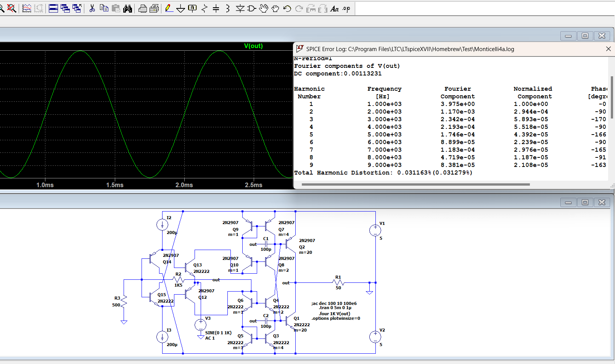Click the 1.5ms time axis label
615x364 pixels.
[115, 185]
